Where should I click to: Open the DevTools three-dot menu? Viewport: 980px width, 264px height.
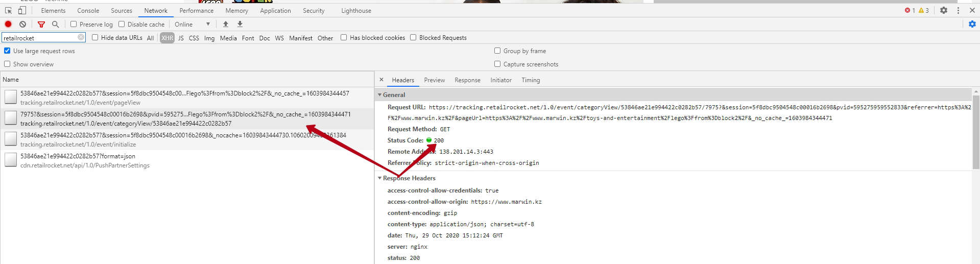[958, 10]
